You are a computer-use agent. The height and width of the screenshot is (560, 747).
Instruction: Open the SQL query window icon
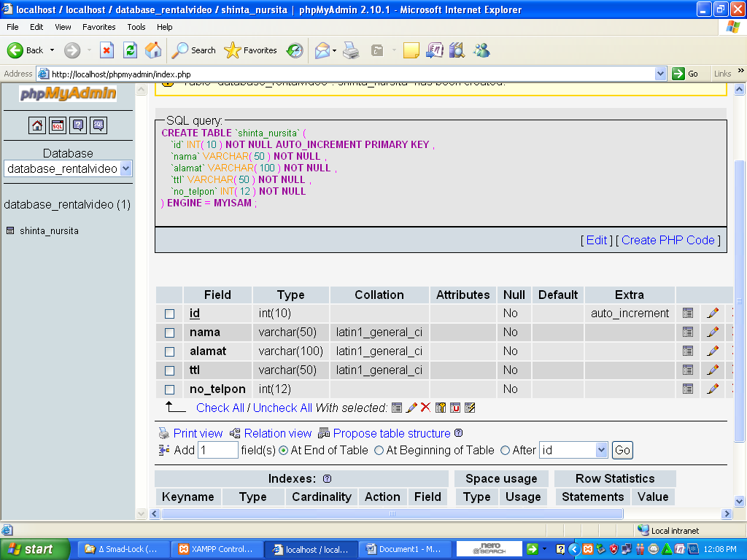[58, 125]
